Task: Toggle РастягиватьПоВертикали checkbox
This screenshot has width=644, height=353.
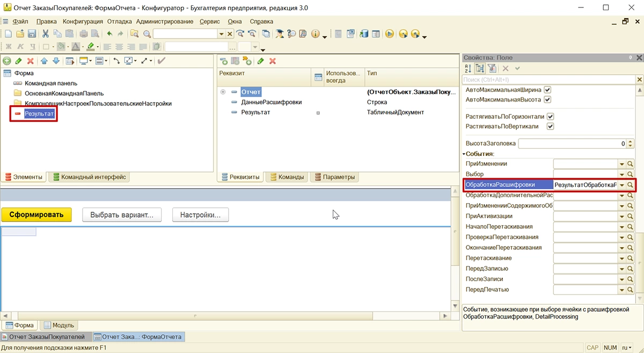Action: [550, 126]
